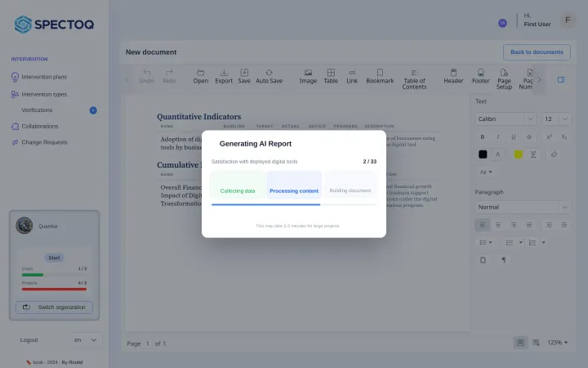The width and height of the screenshot is (588, 368).
Task: Toggle Italic formatting
Action: 498,137
